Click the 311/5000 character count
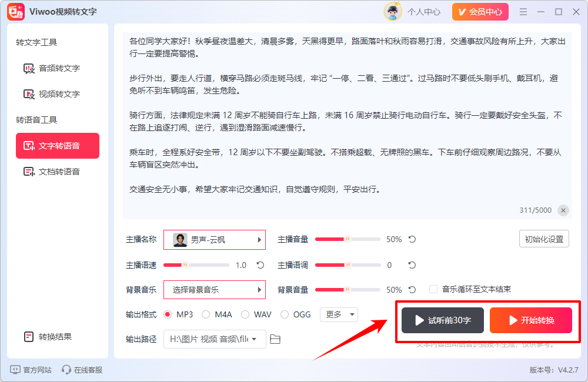The width and height of the screenshot is (588, 382). [x=535, y=210]
